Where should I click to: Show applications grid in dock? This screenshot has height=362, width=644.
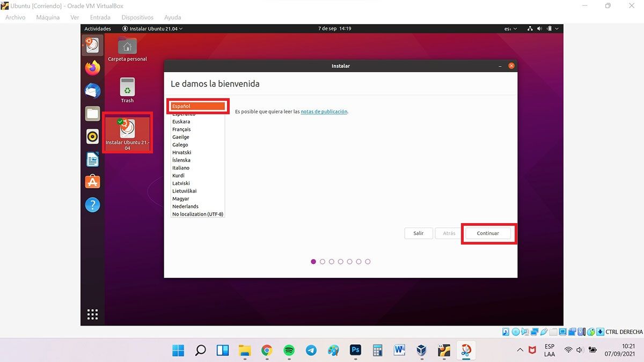92,314
